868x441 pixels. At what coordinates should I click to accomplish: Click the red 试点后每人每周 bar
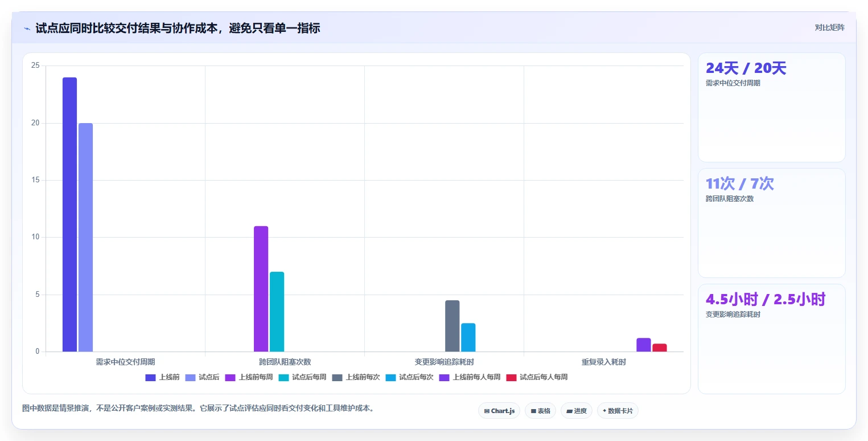pyautogui.click(x=659, y=348)
